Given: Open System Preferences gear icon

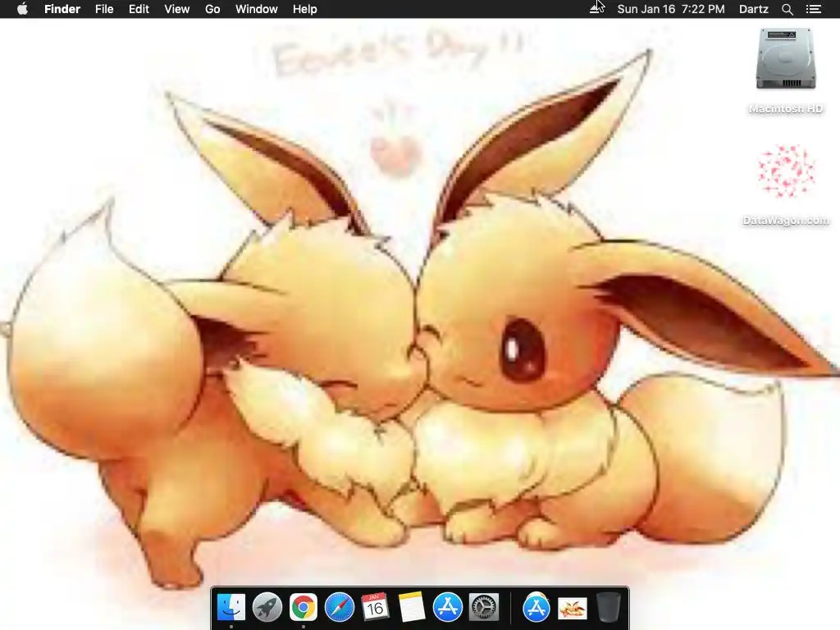Looking at the screenshot, I should pos(484,607).
